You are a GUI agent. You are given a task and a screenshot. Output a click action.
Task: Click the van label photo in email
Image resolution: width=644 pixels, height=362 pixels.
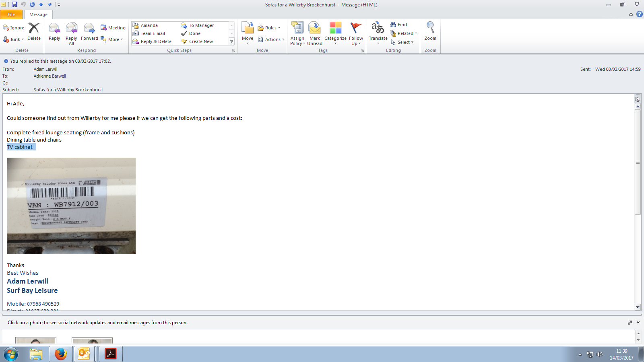click(x=71, y=206)
